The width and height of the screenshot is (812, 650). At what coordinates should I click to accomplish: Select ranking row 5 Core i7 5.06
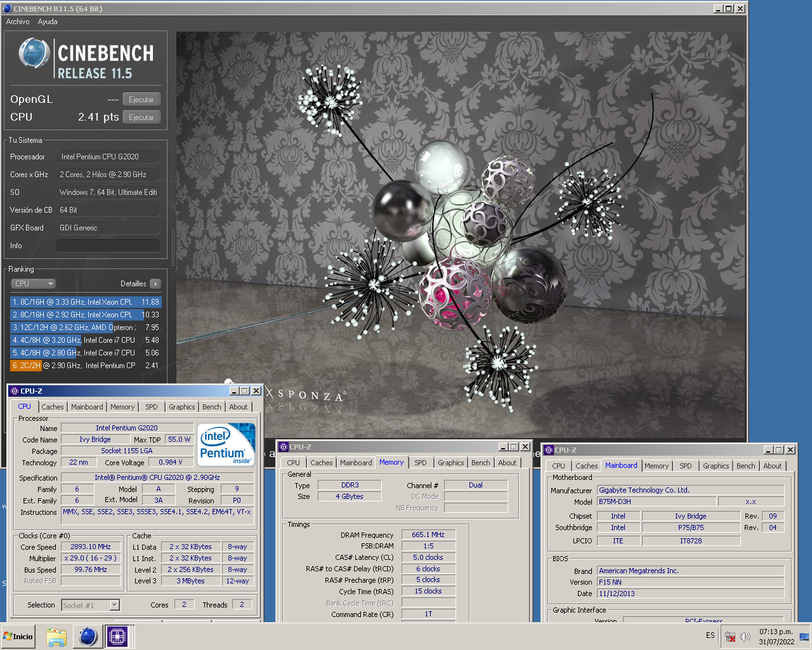click(86, 353)
